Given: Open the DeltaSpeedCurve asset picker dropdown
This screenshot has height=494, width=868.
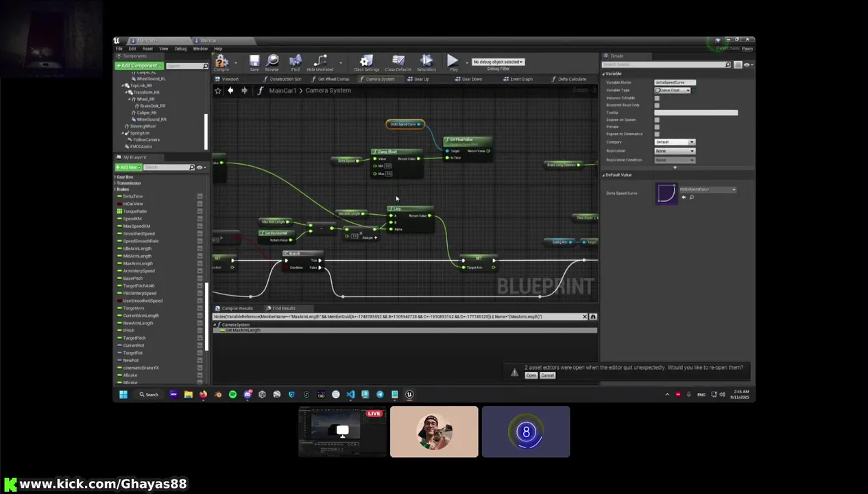Looking at the screenshot, I should click(707, 189).
